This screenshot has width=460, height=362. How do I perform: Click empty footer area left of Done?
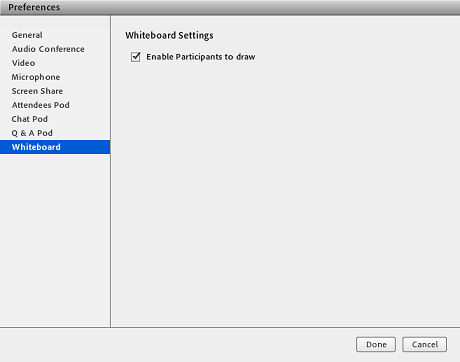point(177,345)
